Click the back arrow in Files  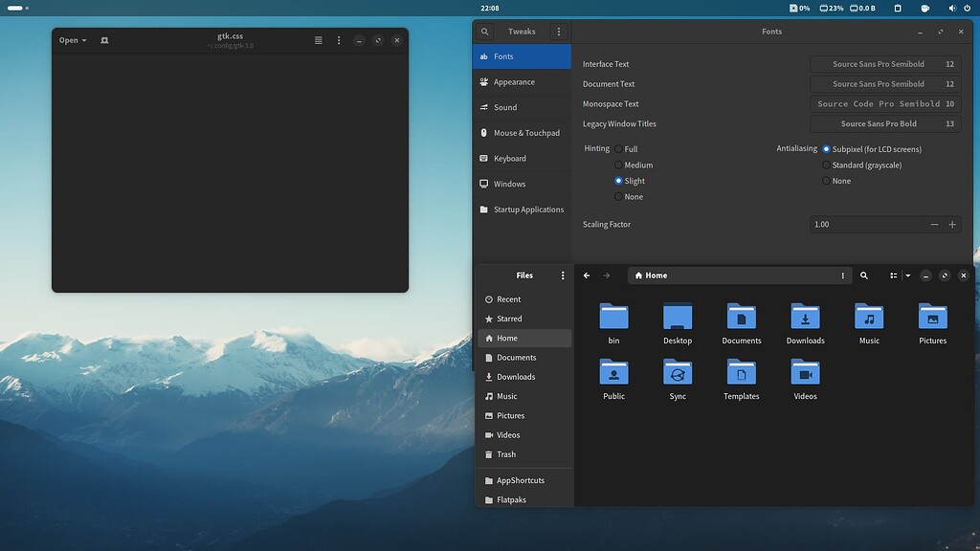[x=586, y=275]
